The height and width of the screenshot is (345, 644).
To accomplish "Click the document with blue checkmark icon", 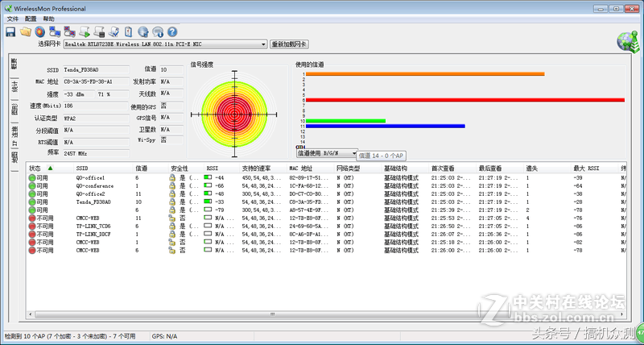I will (114, 31).
